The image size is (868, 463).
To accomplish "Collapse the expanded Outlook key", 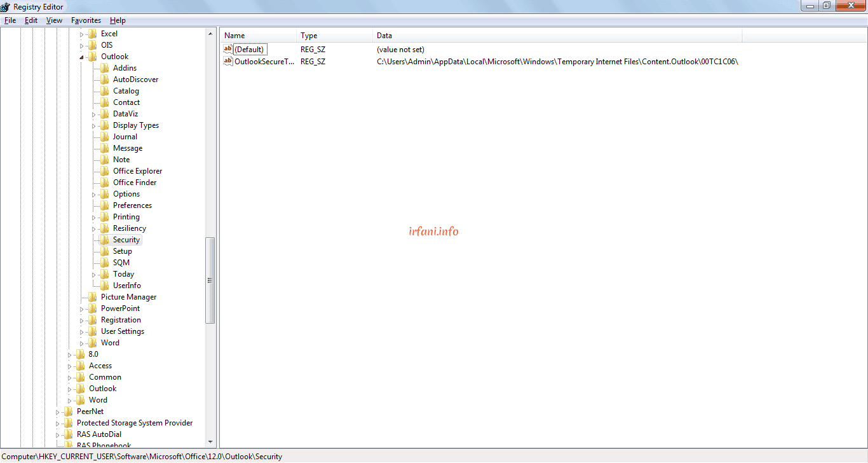I will (82, 57).
